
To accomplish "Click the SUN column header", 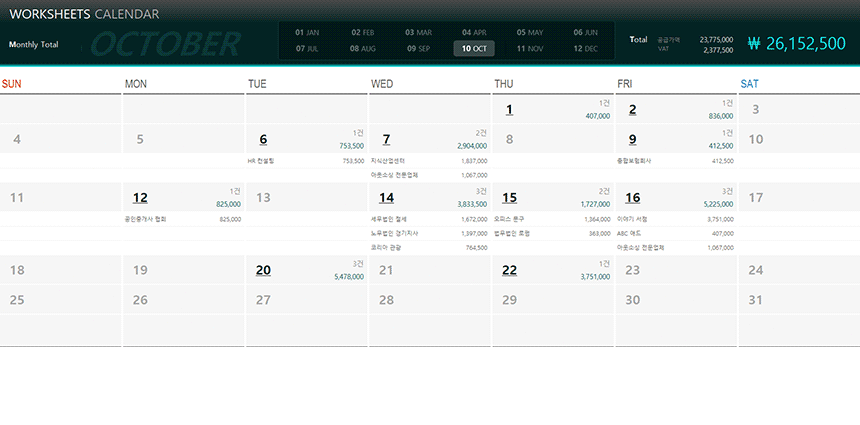I will point(12,84).
